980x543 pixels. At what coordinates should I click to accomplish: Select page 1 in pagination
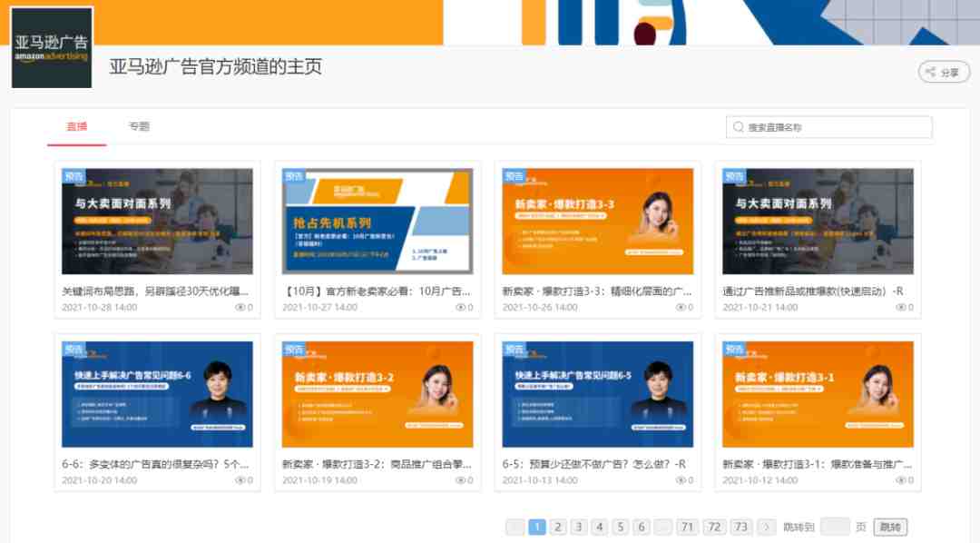pyautogui.click(x=537, y=527)
